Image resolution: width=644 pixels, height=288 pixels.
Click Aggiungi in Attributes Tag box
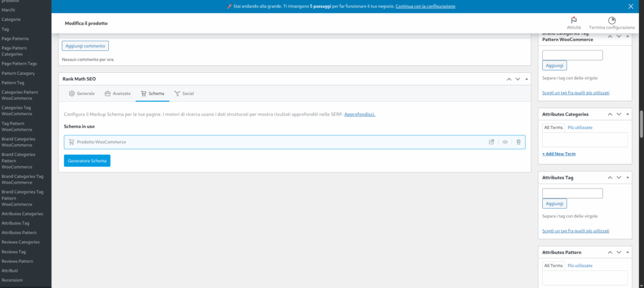555,203
